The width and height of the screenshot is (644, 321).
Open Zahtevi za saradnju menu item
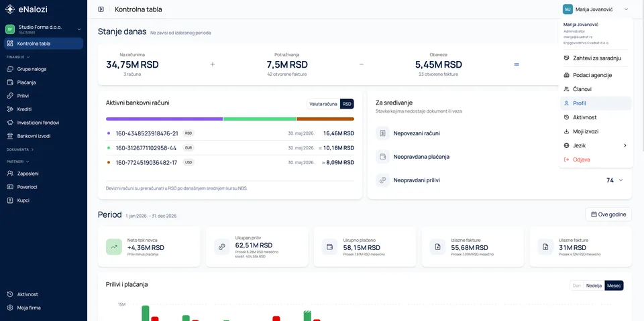[x=596, y=58]
